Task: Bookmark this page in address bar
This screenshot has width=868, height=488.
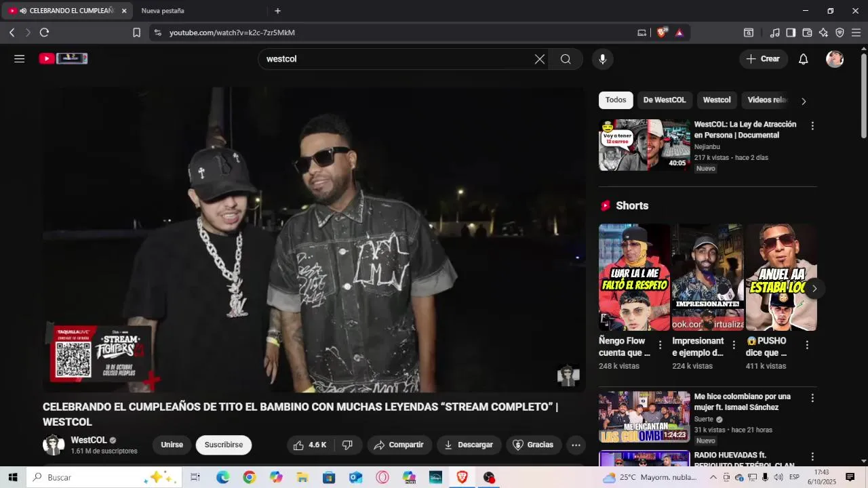Action: 136,33
